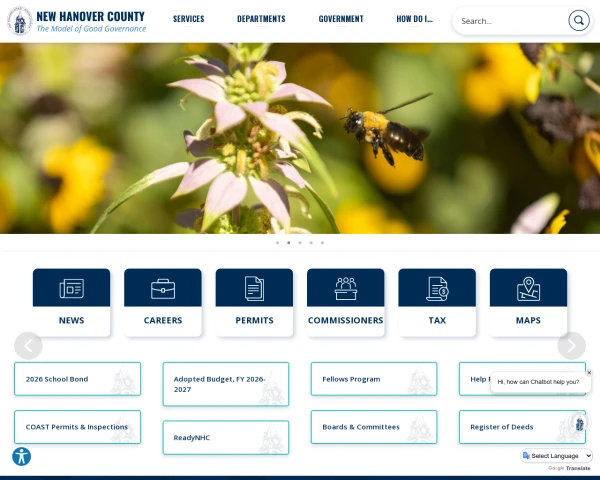Open the Register of Deeds link
The width and height of the screenshot is (600, 480).
[522, 427]
